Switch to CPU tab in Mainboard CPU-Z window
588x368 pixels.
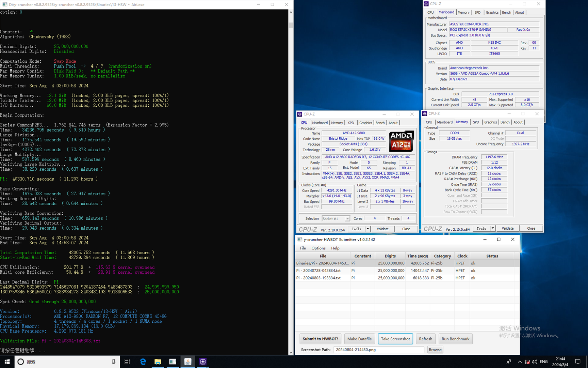430,12
